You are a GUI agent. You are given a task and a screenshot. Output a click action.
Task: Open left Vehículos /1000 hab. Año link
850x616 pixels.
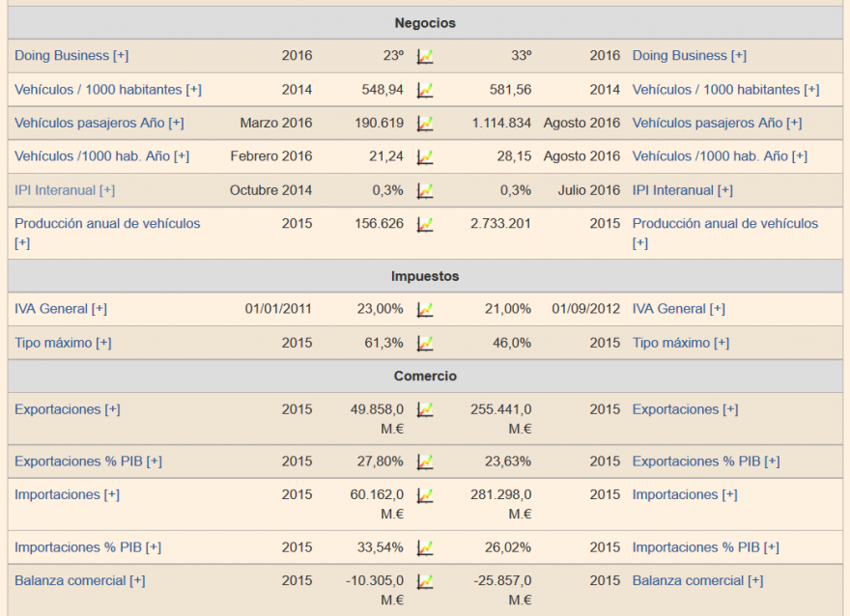[x=102, y=156]
